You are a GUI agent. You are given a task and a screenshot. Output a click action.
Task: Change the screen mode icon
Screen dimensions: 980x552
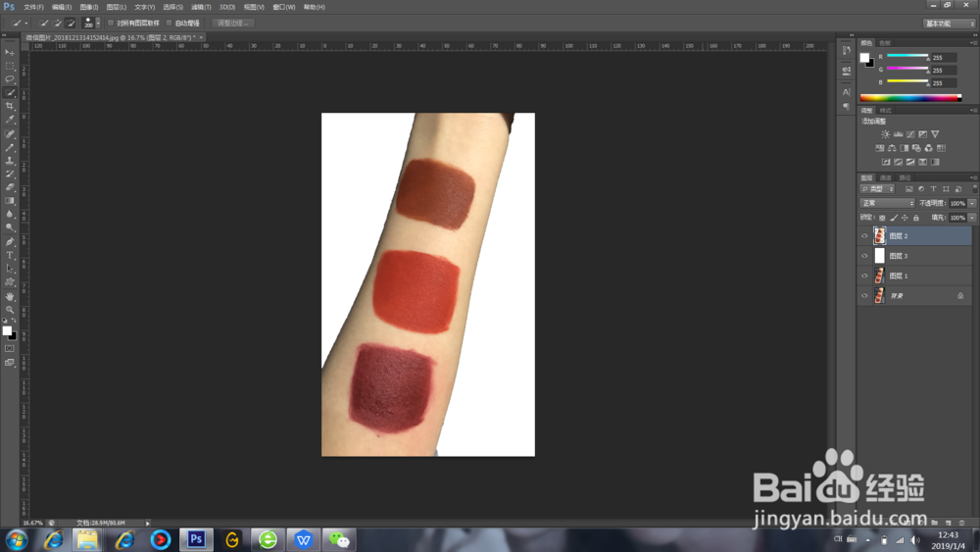click(x=10, y=363)
